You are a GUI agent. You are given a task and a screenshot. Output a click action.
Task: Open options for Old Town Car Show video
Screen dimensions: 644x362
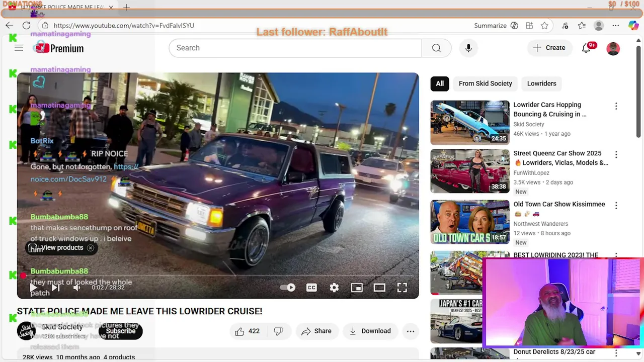pos(616,206)
